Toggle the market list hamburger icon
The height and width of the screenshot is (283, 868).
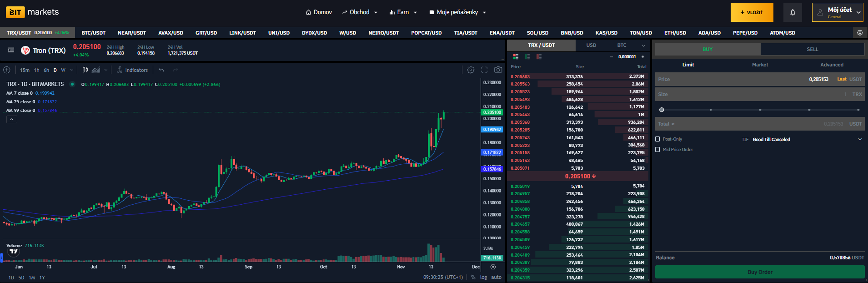(x=11, y=50)
